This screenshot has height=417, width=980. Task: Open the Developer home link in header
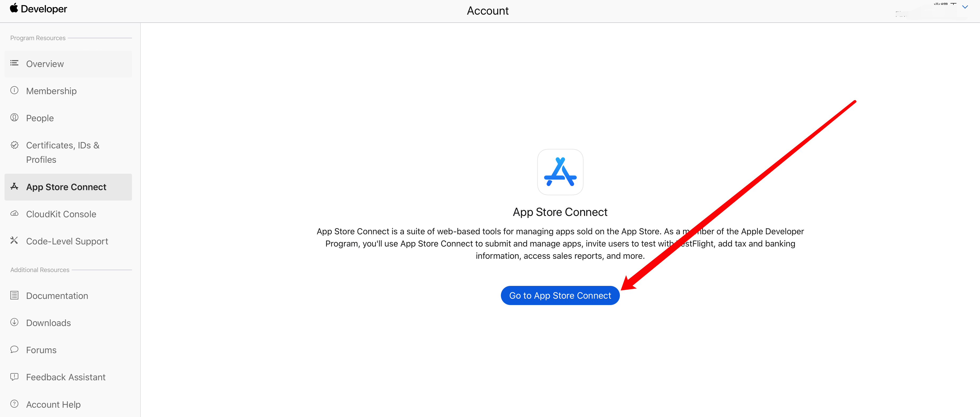(x=38, y=9)
